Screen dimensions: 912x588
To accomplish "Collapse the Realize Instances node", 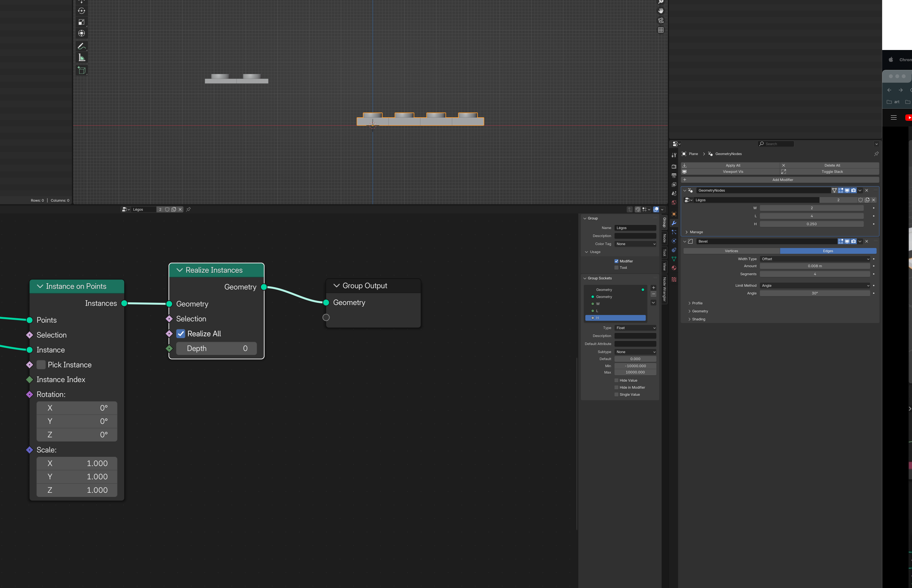I will (x=180, y=270).
